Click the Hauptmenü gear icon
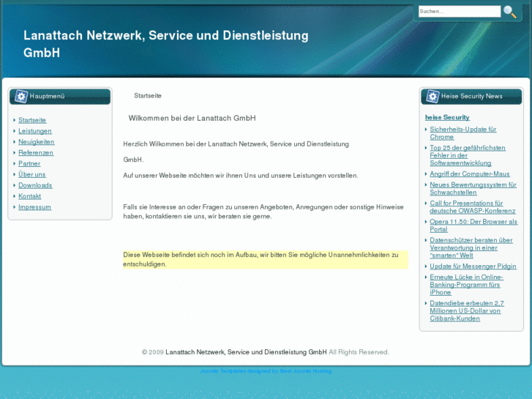Screen dimensions: 532x399 (x=20, y=97)
